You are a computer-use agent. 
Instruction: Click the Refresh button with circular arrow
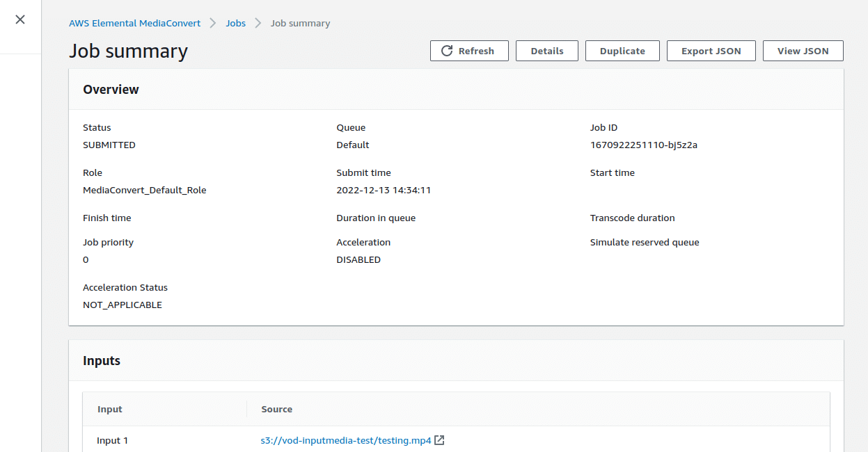coord(468,51)
